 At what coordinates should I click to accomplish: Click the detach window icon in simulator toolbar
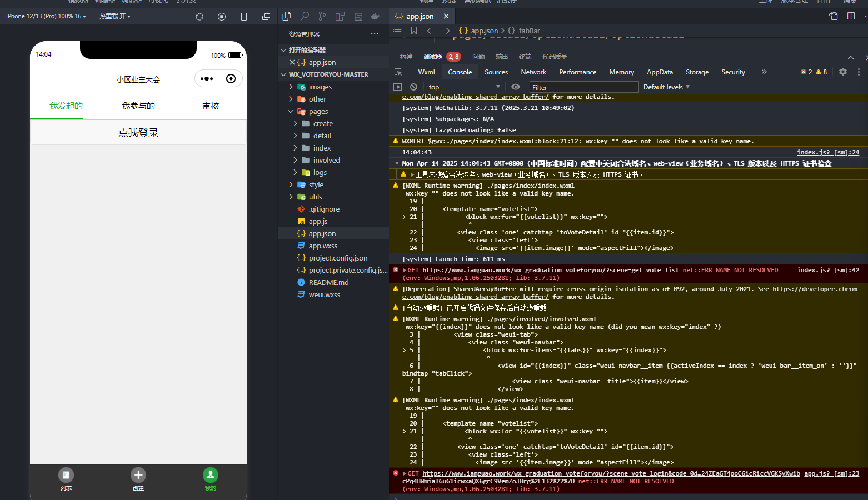(x=266, y=17)
